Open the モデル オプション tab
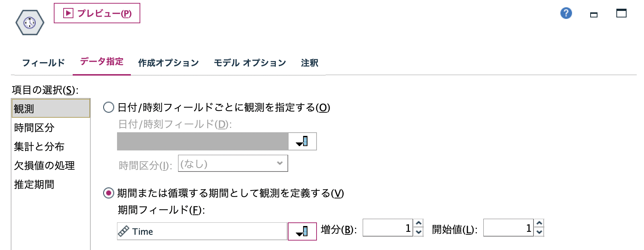Viewport: 644px width, 250px height. point(250,62)
